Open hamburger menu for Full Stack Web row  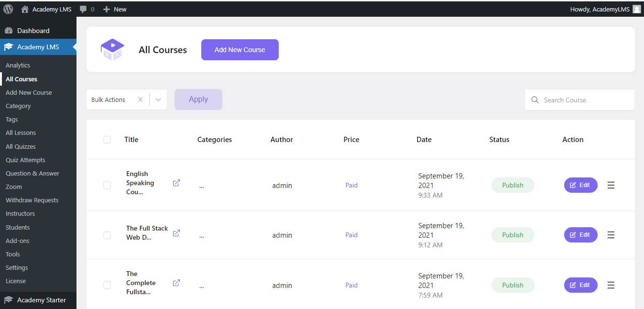pos(611,235)
